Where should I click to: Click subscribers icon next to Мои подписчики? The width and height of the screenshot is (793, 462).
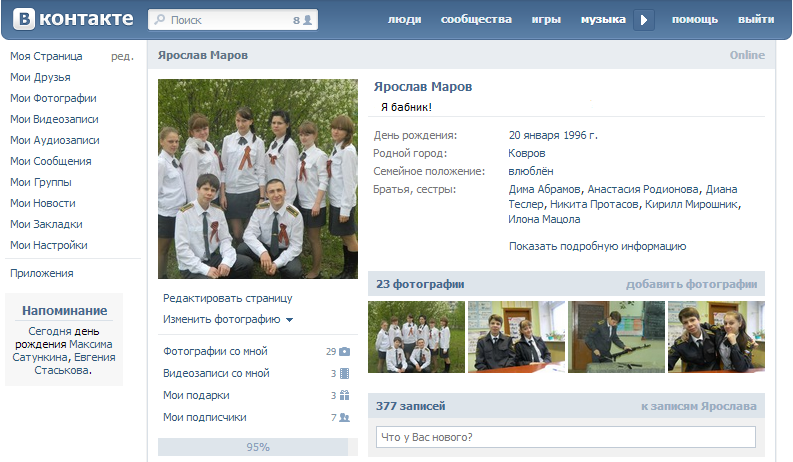click(x=344, y=418)
